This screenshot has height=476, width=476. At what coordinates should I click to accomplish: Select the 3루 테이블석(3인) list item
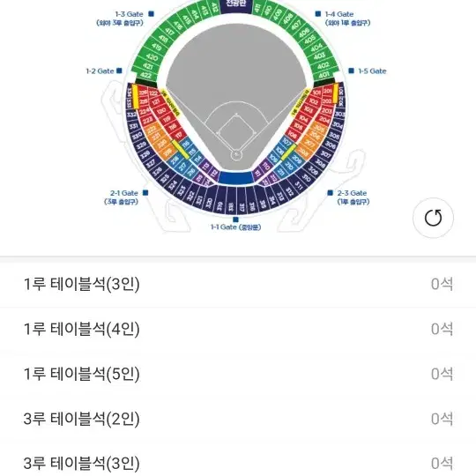[x=238, y=459]
